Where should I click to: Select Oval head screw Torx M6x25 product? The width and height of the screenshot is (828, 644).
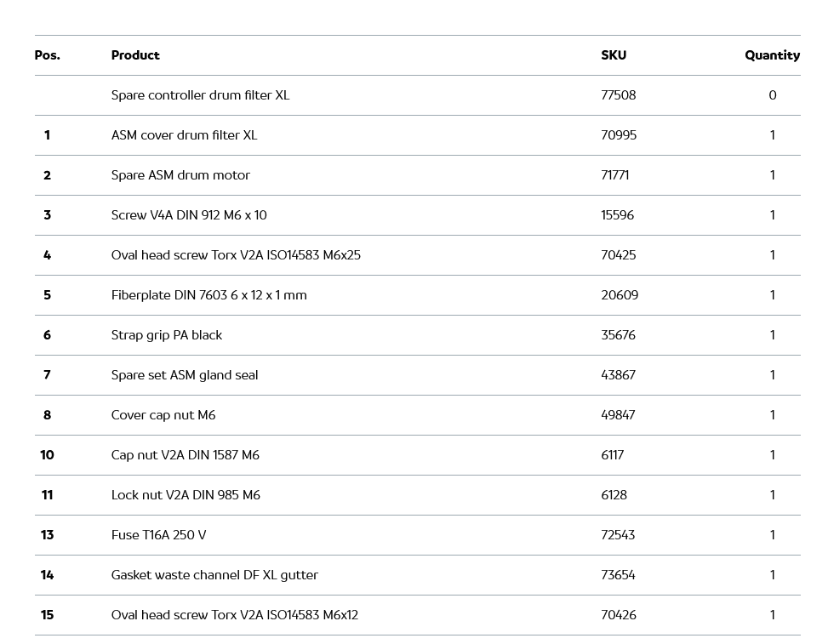point(236,255)
